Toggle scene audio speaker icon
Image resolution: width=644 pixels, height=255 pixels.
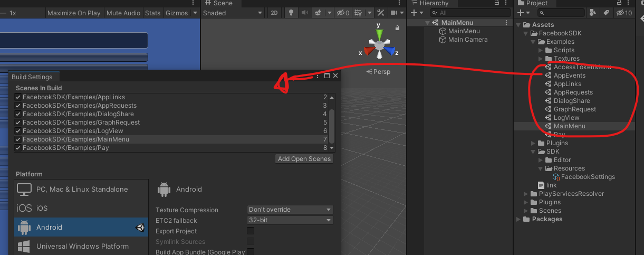(x=305, y=13)
